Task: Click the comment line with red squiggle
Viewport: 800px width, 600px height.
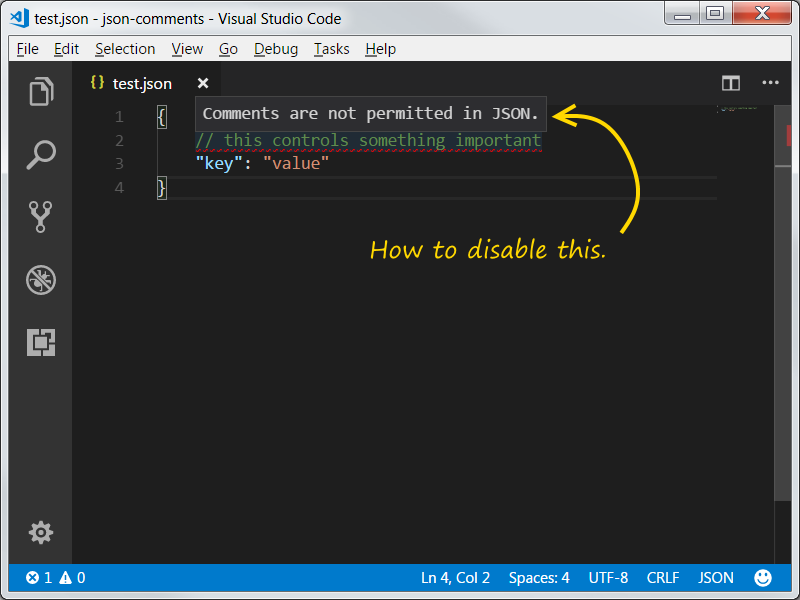Action: [x=368, y=140]
